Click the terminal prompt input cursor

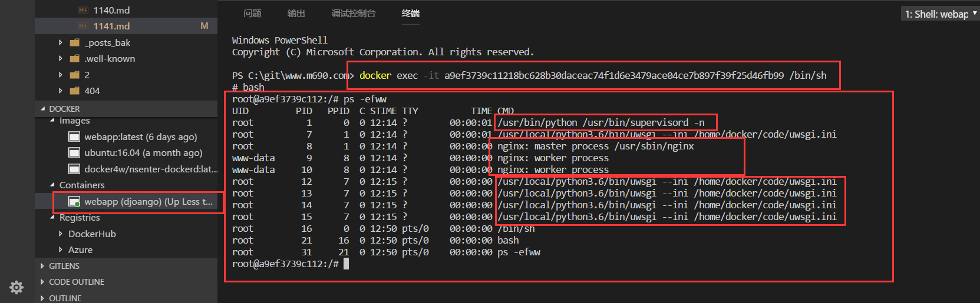pos(347,264)
